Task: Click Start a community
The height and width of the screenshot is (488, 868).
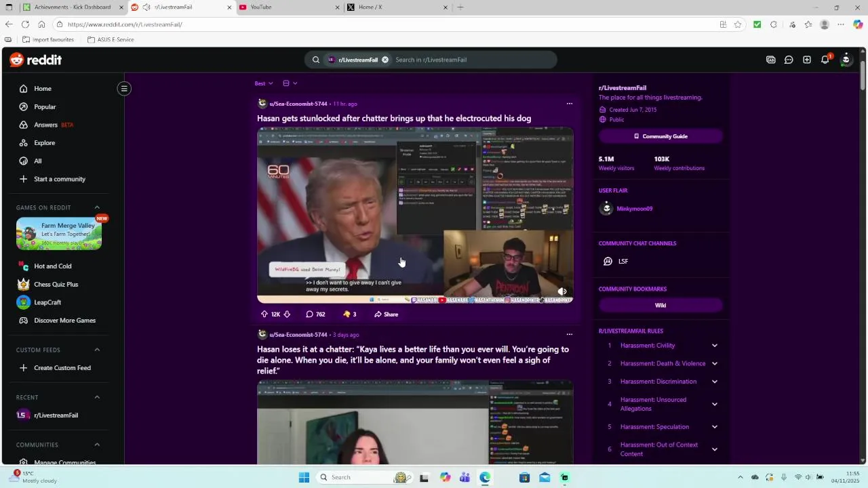Action: (x=60, y=179)
